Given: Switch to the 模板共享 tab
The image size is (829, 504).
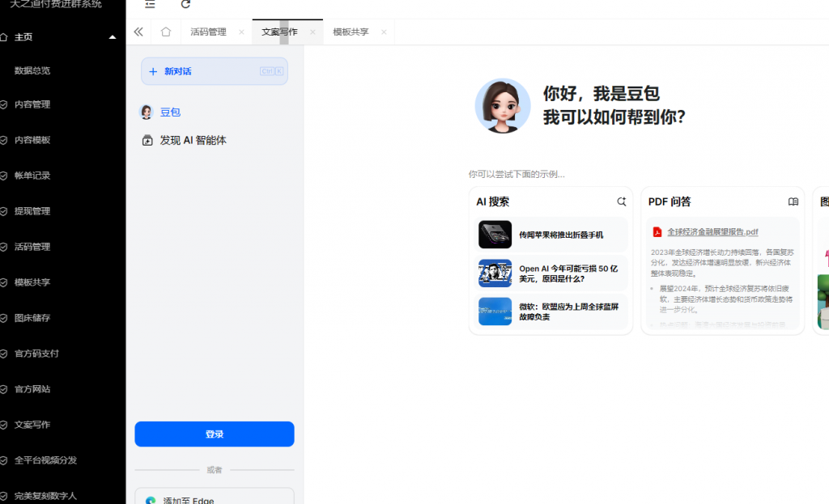Looking at the screenshot, I should (351, 32).
